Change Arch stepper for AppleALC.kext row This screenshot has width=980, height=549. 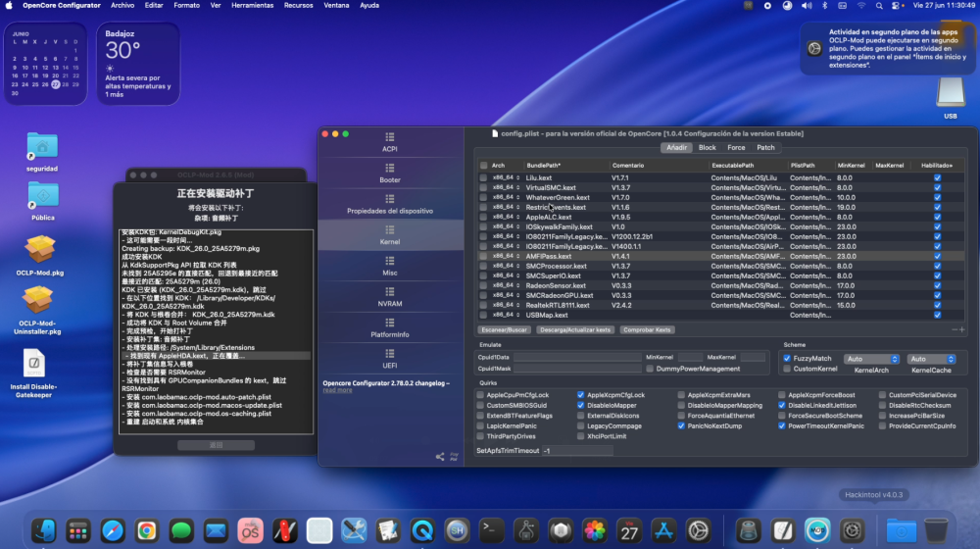pyautogui.click(x=517, y=217)
